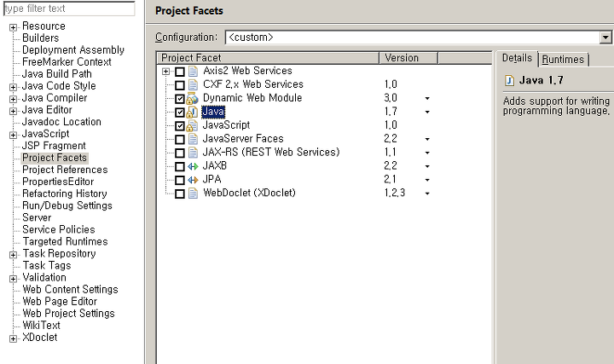
Task: Check the JPA facet checkbox
Action: pos(180,180)
